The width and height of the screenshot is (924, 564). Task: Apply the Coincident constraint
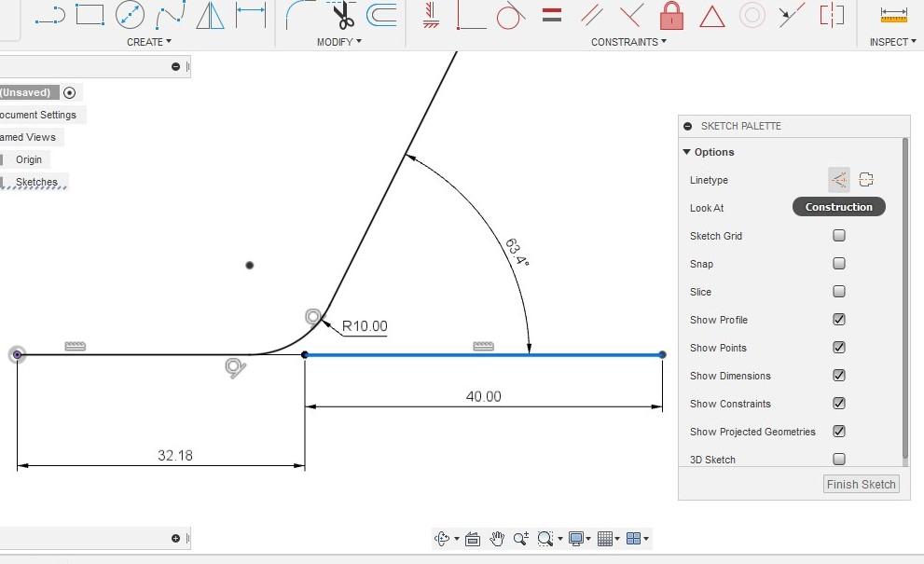coord(472,15)
